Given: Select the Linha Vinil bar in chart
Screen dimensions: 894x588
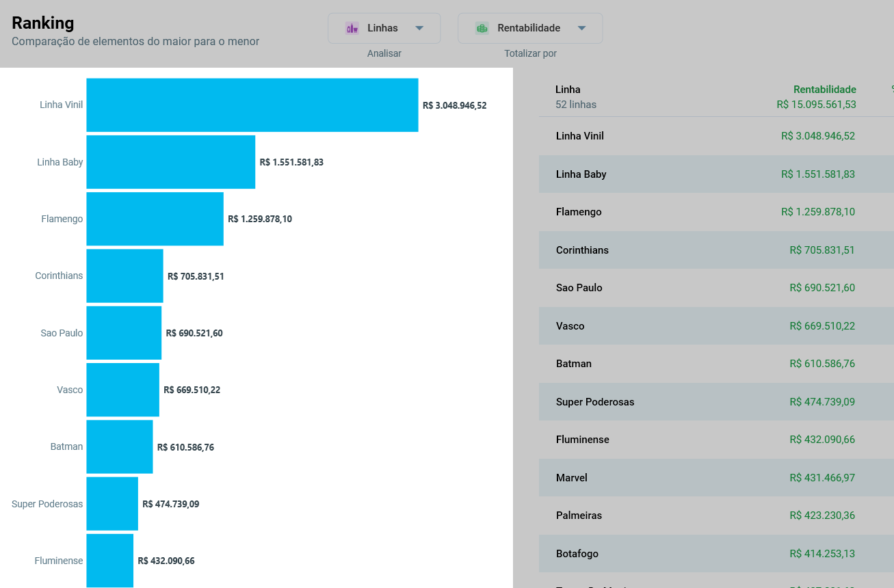Looking at the screenshot, I should tap(252, 105).
